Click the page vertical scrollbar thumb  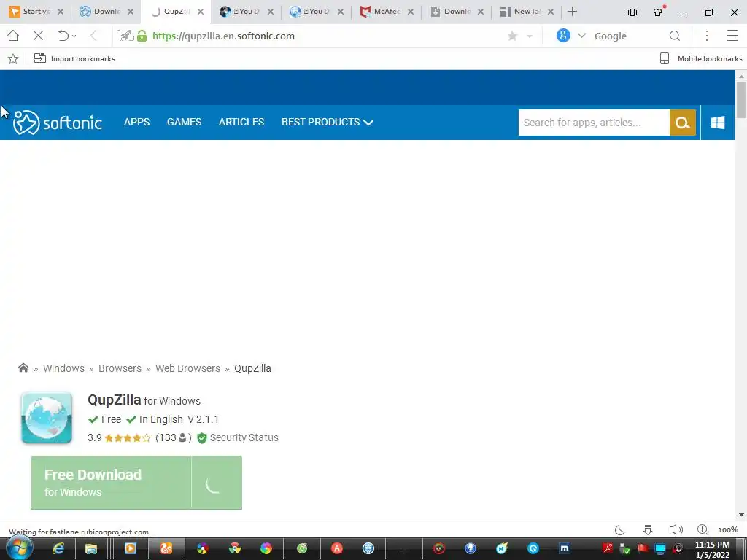pos(741,99)
